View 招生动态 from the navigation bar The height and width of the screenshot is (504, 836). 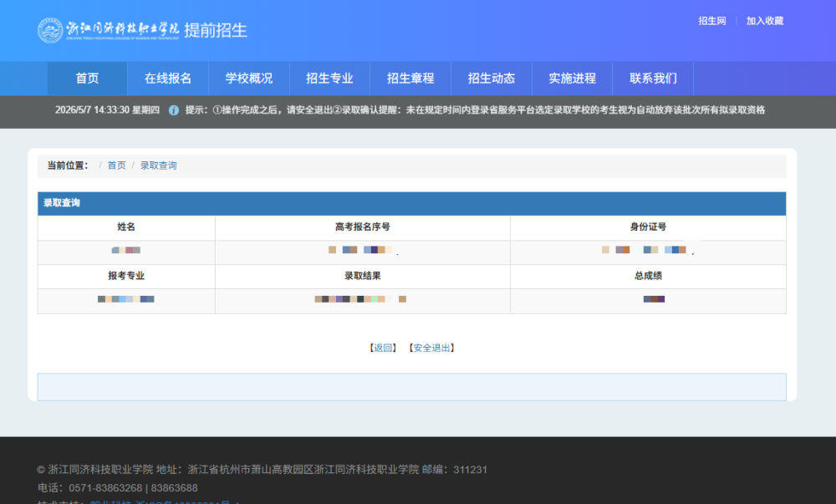(492, 79)
